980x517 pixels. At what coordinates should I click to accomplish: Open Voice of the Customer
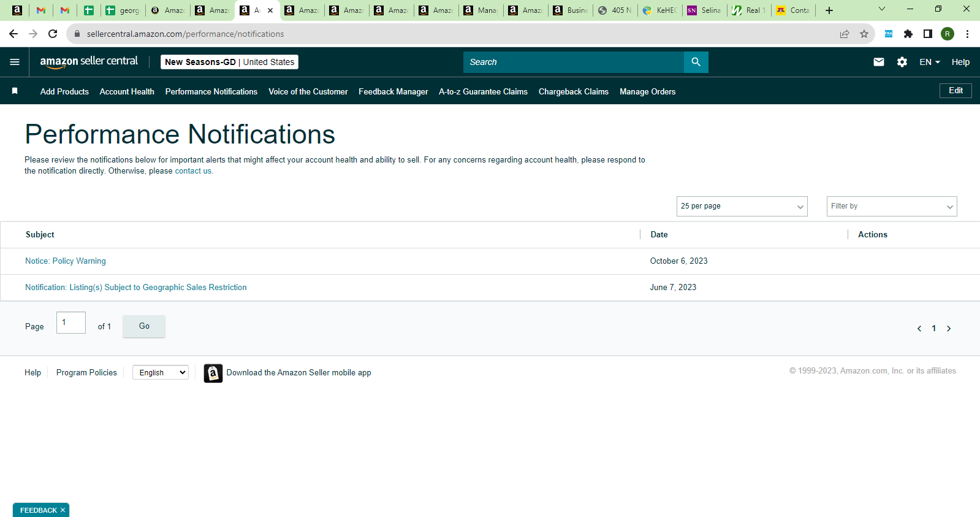308,91
